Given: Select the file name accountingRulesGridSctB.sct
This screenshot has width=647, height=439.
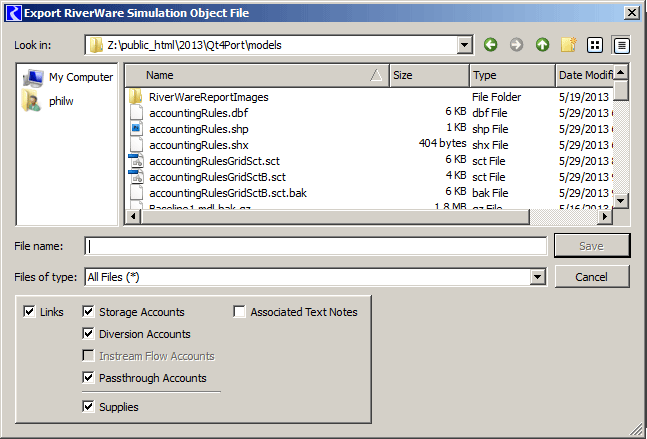Looking at the screenshot, I should tap(217, 177).
